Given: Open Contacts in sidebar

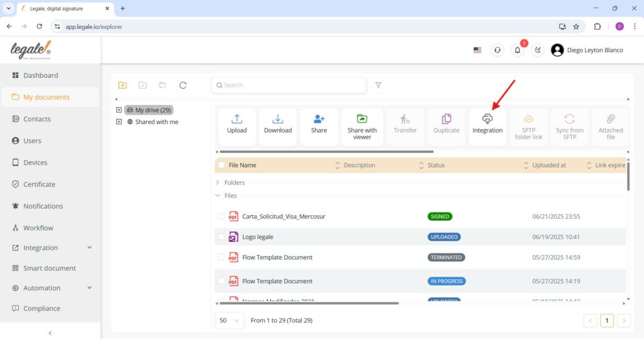Looking at the screenshot, I should click(50, 119).
